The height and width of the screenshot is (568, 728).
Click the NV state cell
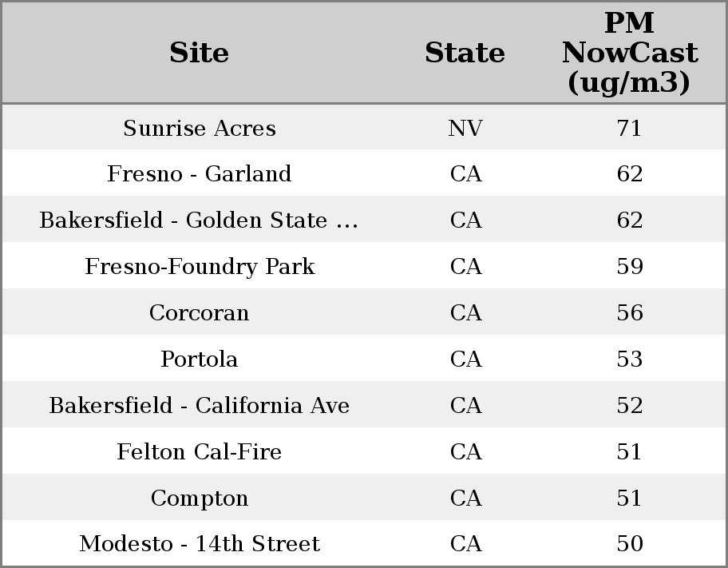tap(465, 129)
